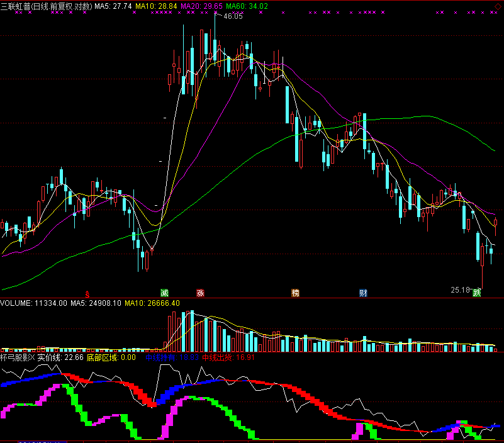Click the 实价线 value label
504x443 pixels.
[61, 357]
